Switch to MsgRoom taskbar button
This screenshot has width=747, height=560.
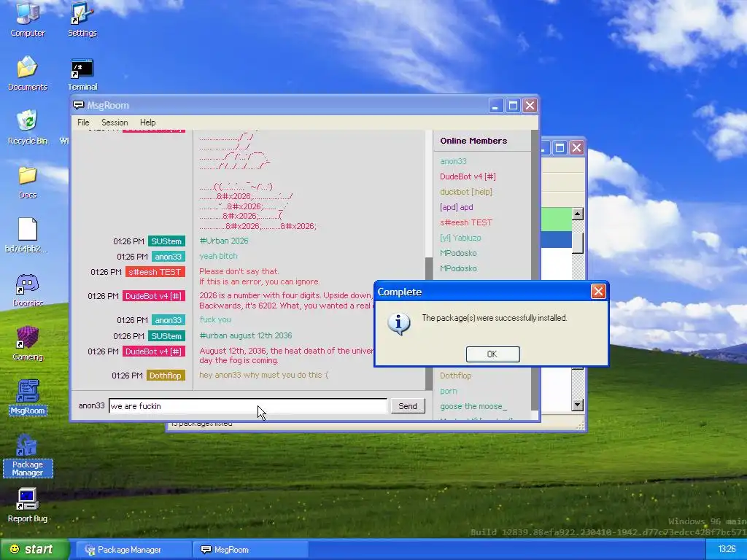coord(251,550)
